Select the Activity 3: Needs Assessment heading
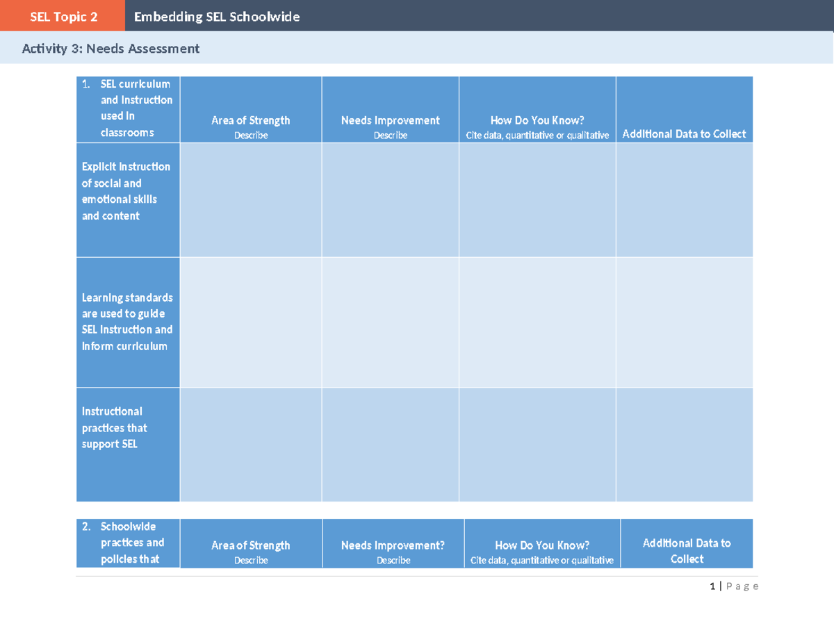This screenshot has height=644, width=834. (x=111, y=49)
